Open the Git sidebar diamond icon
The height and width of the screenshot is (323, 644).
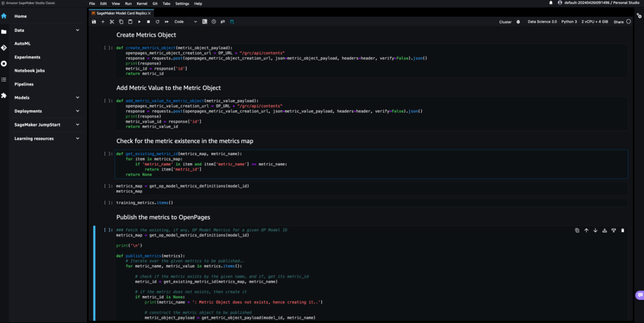(x=4, y=48)
